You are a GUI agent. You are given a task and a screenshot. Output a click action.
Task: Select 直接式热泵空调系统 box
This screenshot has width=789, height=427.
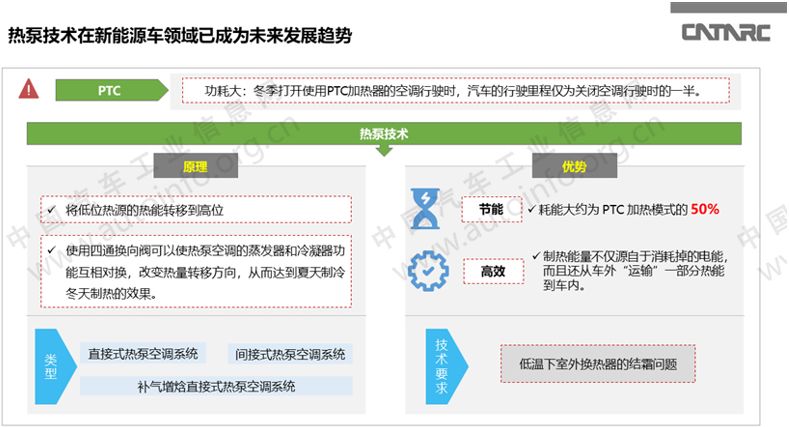143,354
